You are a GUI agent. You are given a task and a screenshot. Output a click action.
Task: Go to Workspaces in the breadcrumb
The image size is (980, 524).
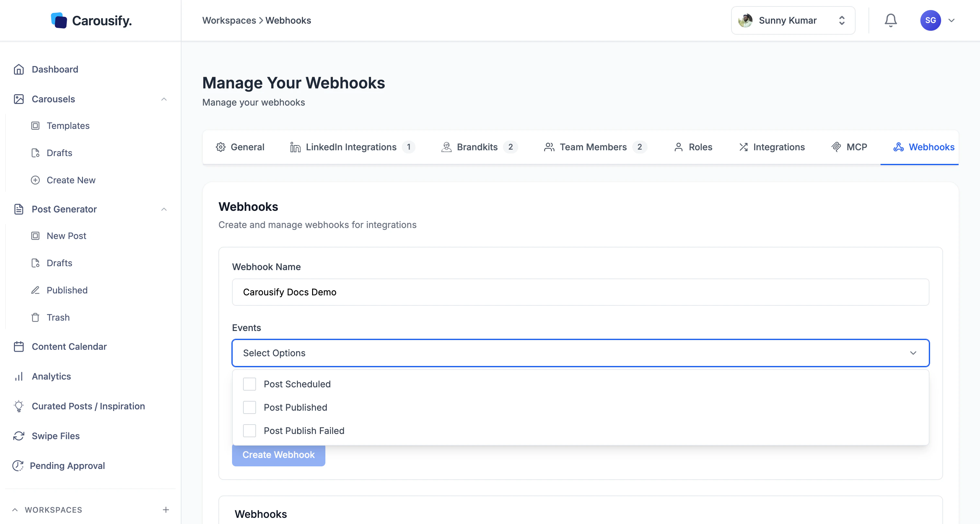click(x=229, y=20)
